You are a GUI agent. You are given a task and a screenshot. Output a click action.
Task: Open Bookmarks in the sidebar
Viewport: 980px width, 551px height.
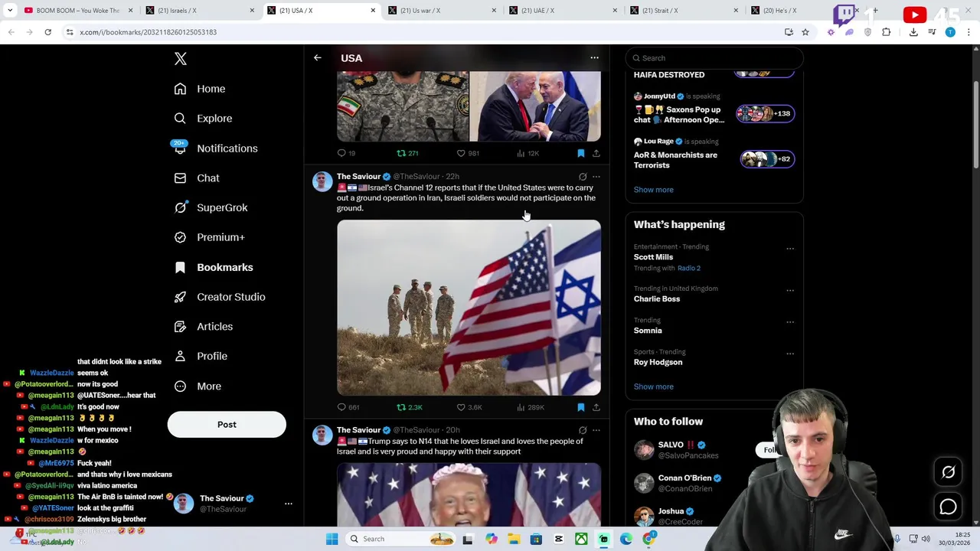[x=213, y=267]
